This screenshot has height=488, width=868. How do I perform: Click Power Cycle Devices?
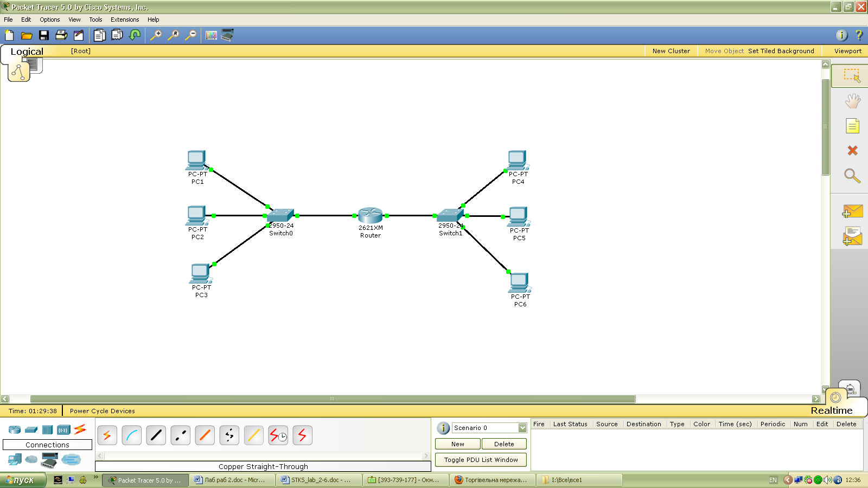(x=103, y=411)
